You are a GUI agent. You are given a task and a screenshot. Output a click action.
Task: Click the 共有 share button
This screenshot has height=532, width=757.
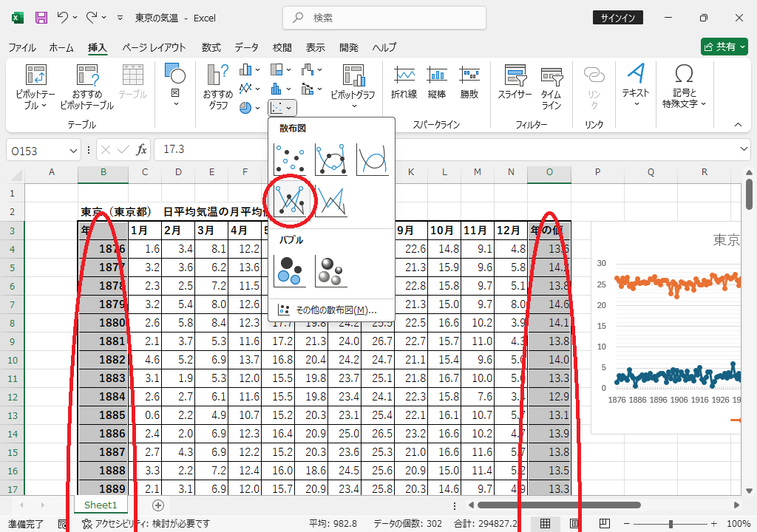click(x=724, y=47)
